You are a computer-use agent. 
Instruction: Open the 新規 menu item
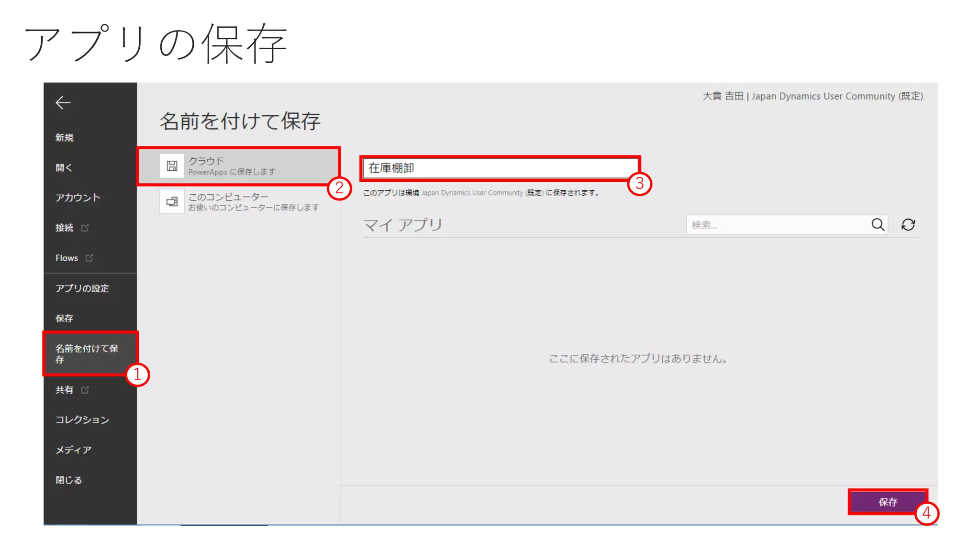coord(65,138)
